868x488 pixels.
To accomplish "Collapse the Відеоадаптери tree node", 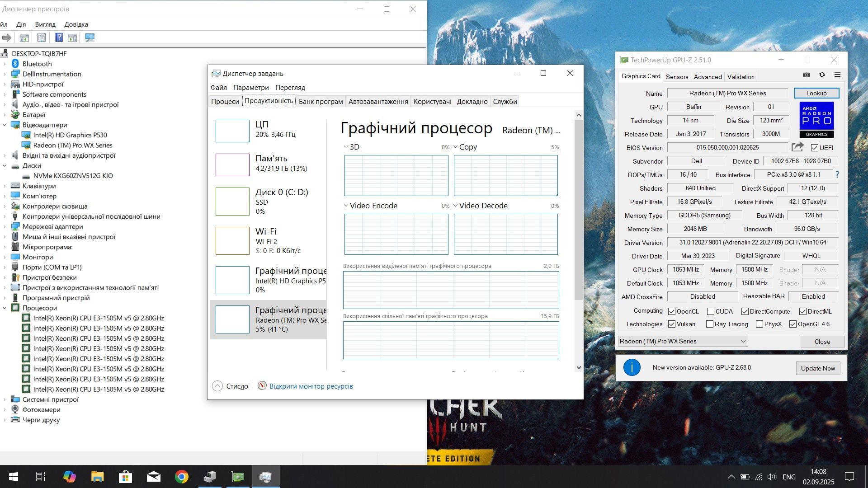I will click(5, 125).
